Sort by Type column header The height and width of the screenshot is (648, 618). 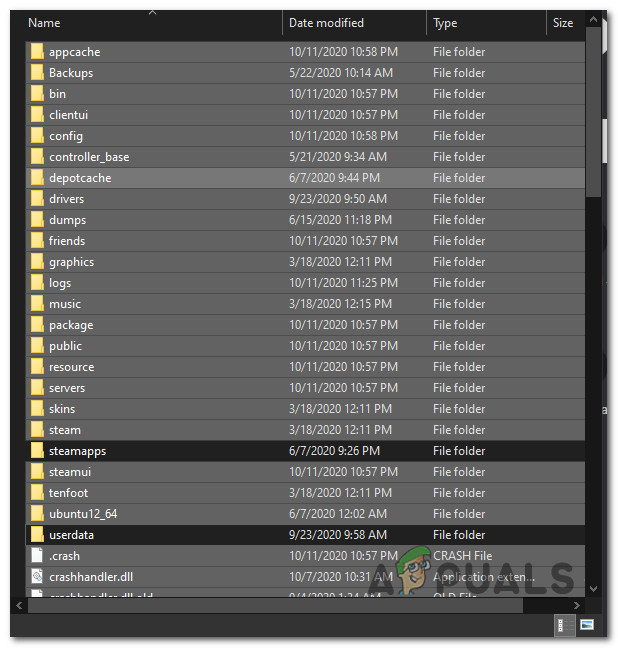point(445,23)
